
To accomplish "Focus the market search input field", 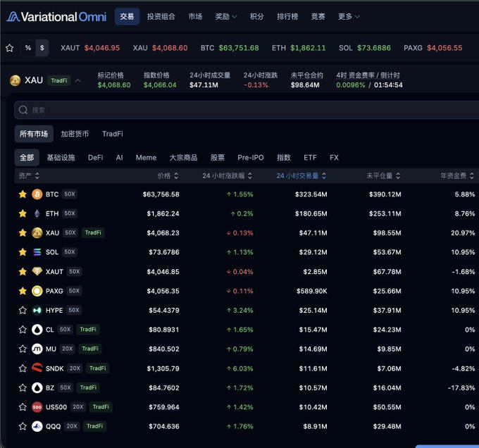I will pos(247,110).
